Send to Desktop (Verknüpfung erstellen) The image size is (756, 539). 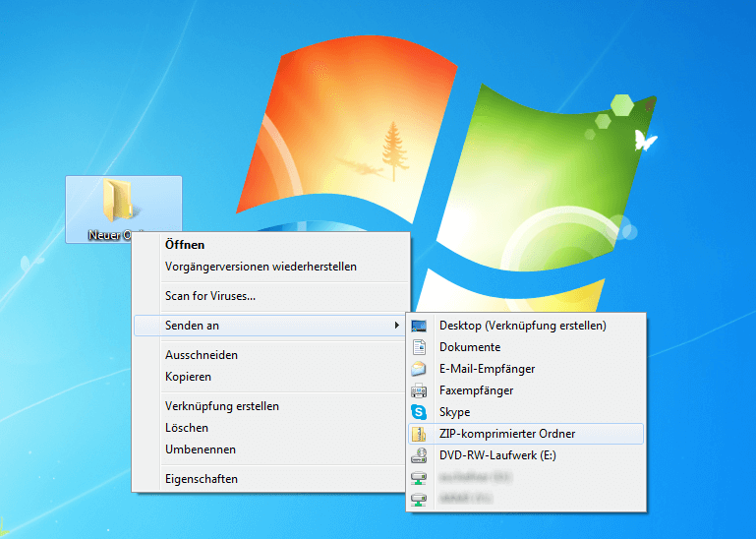tap(523, 326)
